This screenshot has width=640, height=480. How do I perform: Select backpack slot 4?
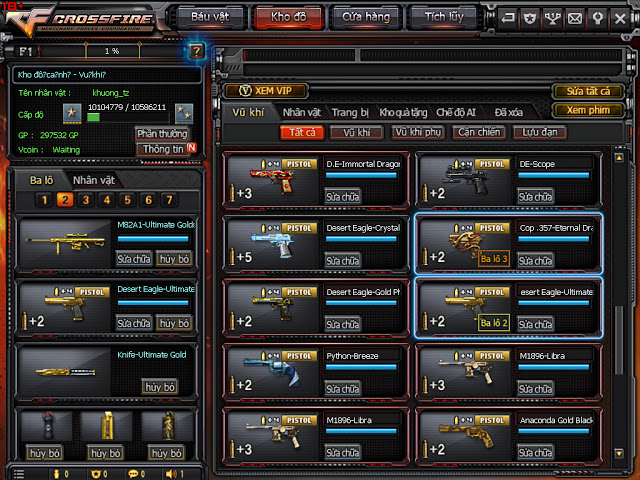[107, 200]
